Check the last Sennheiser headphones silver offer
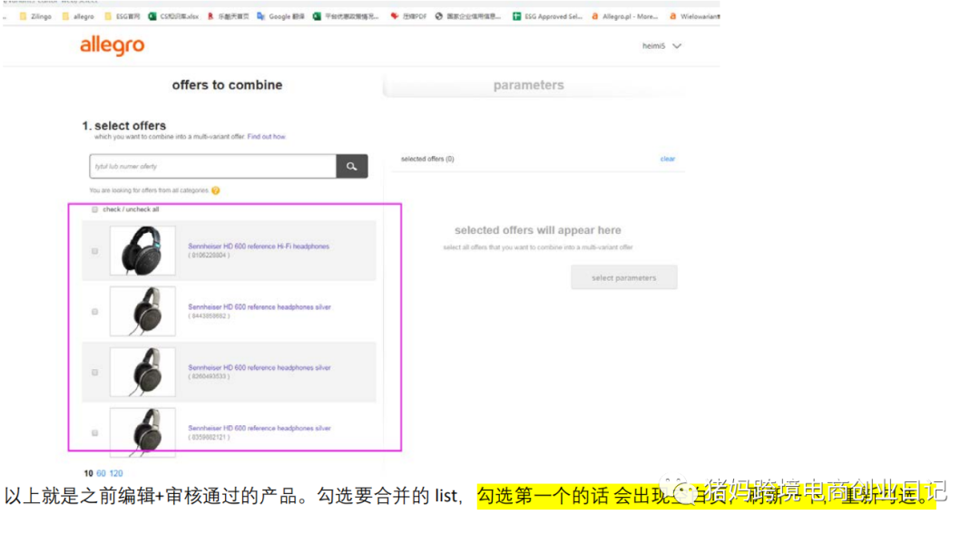Viewport: 980px width, 534px height. 93,433
